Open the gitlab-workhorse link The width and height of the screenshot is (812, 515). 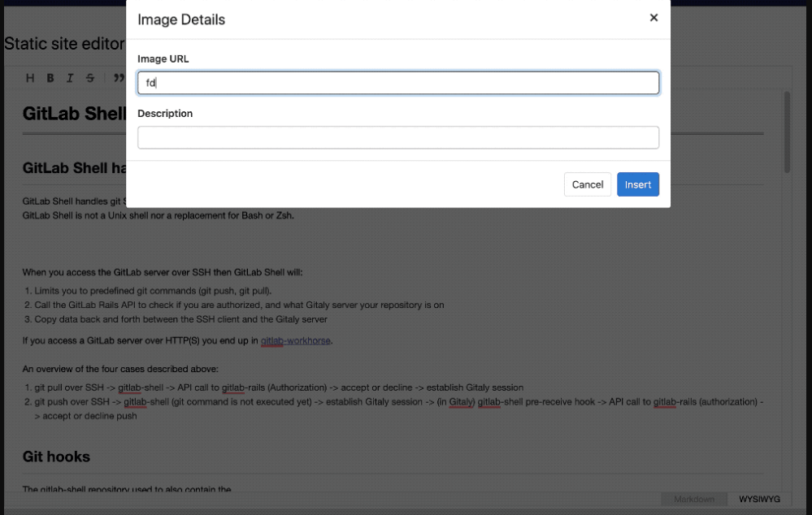(295, 340)
